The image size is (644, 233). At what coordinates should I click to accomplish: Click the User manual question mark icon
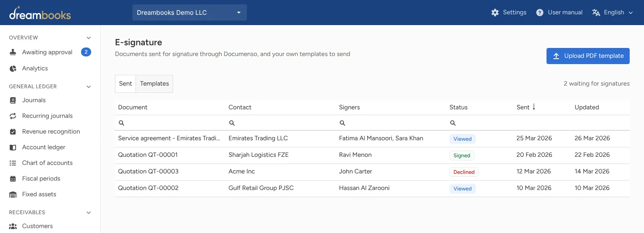(540, 13)
